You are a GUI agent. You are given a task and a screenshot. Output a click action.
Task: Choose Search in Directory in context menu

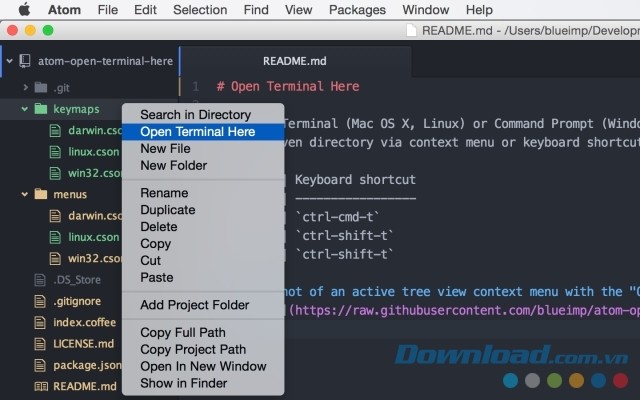coord(195,115)
